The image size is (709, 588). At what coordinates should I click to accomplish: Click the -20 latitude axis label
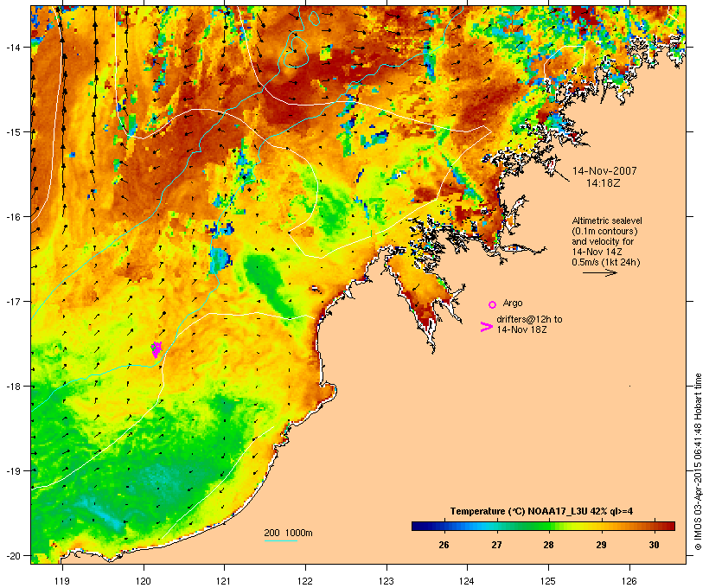[13, 555]
